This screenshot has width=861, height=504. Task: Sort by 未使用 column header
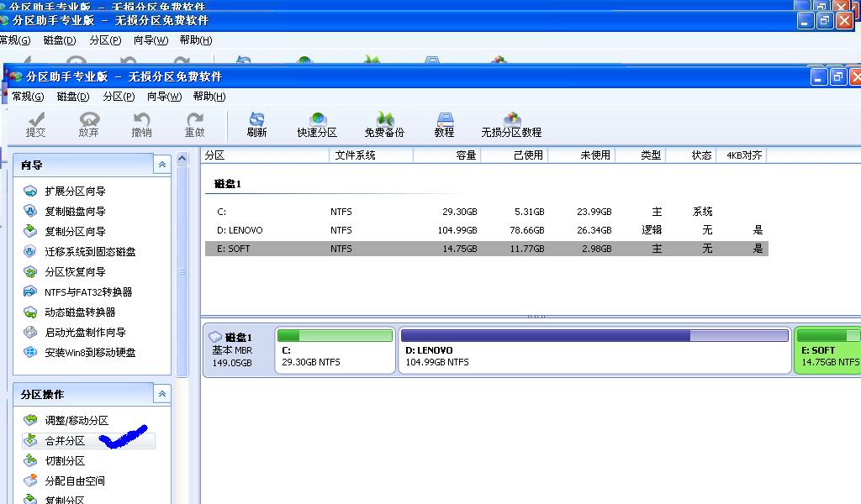(582, 155)
